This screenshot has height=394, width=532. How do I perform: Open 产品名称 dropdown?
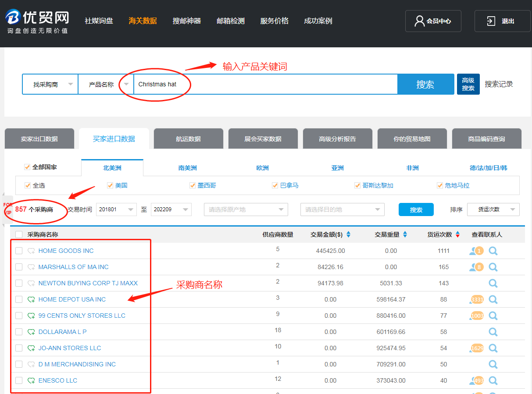click(x=106, y=84)
